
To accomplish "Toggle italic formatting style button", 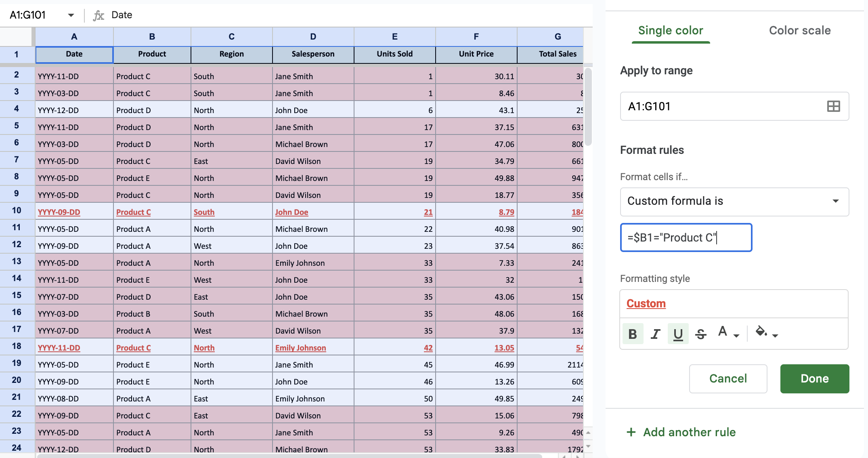I will tap(655, 334).
